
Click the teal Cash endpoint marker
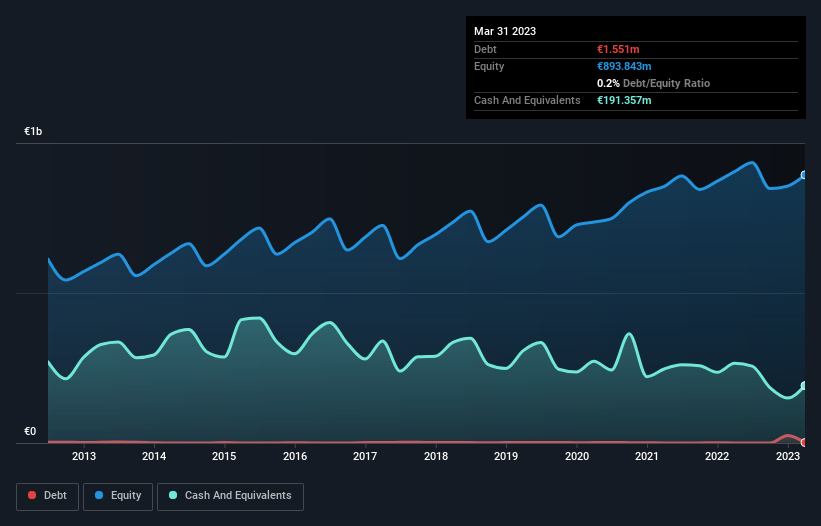pos(804,386)
